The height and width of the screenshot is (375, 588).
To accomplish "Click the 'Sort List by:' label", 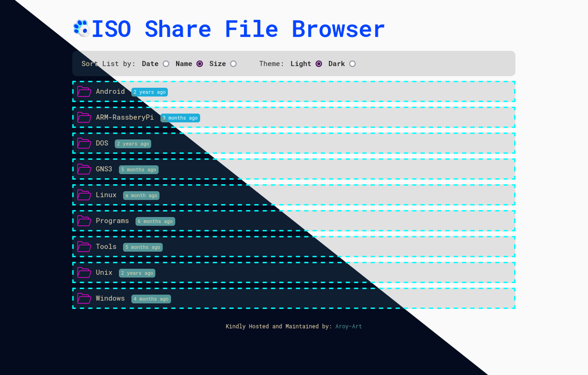I will (108, 64).
